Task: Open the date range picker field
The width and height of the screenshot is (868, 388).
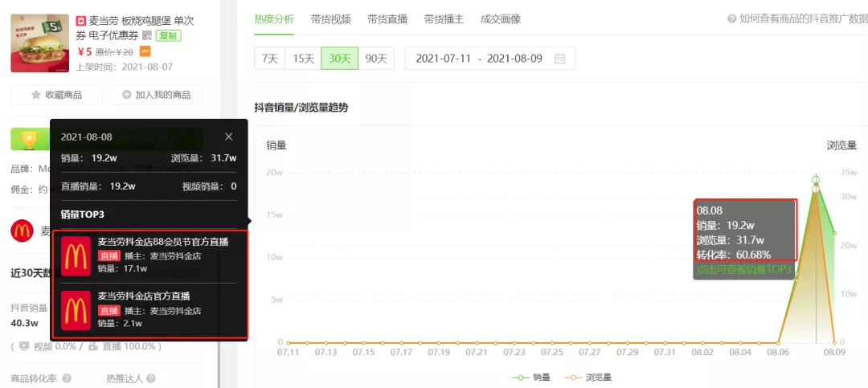Action: click(x=490, y=58)
